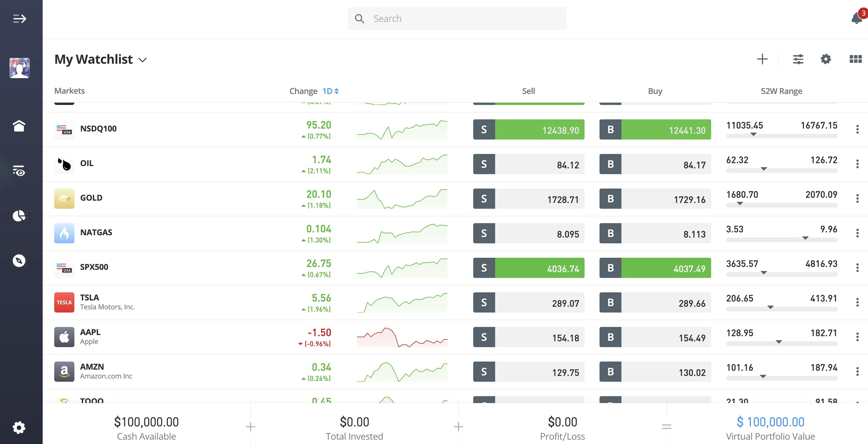Open more options for the OIL row
The image size is (868, 444).
(857, 164)
